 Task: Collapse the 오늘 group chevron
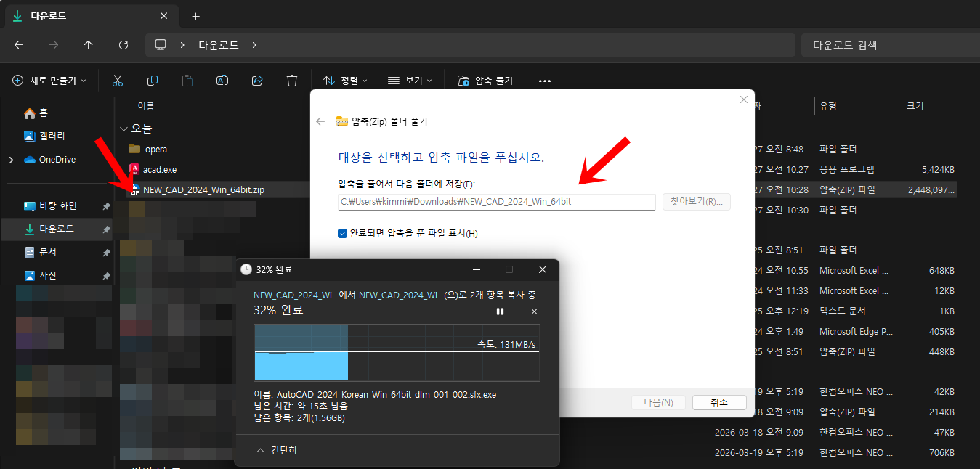tap(123, 129)
